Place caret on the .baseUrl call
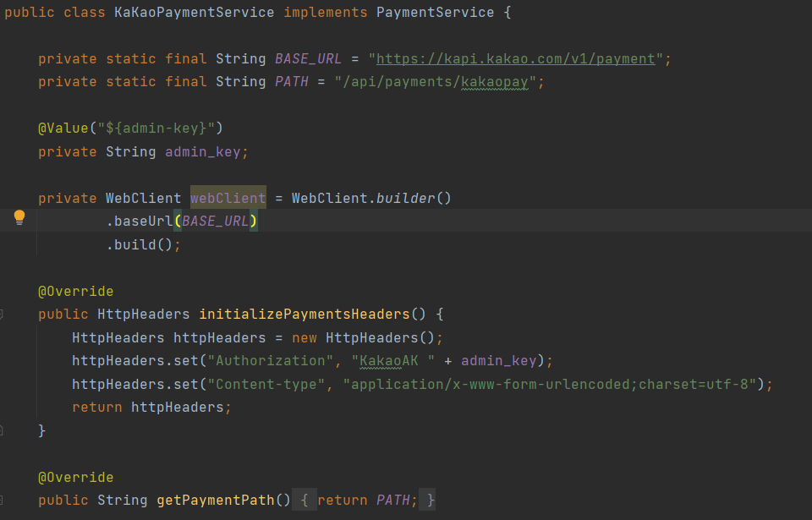 pos(140,222)
